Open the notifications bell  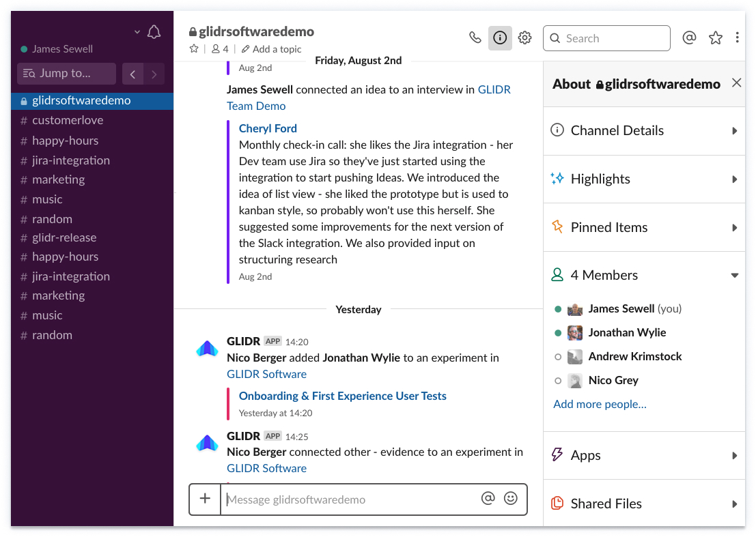point(154,32)
